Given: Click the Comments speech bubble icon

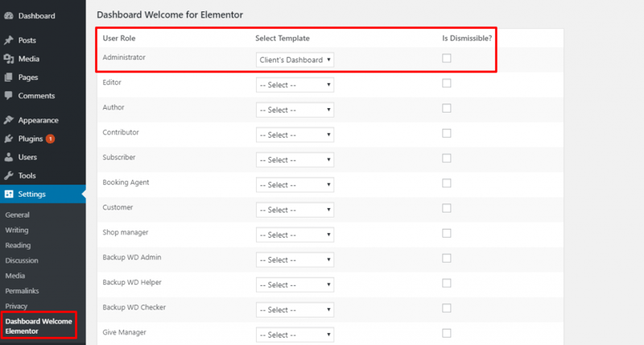Looking at the screenshot, I should [9, 95].
